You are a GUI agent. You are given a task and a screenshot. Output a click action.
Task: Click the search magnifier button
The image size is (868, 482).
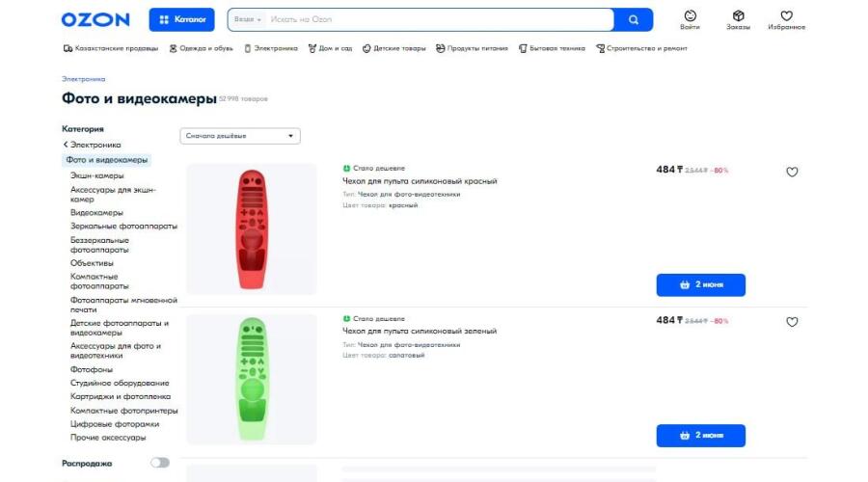tap(634, 19)
